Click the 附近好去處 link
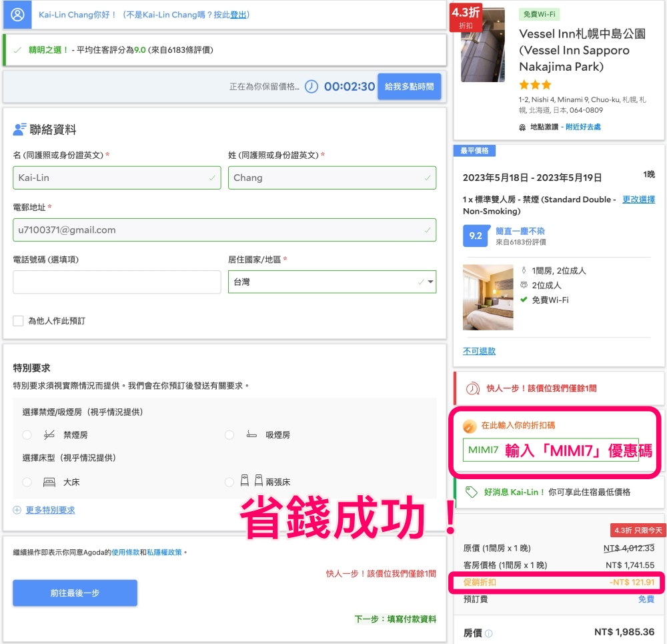The image size is (667, 644). [583, 127]
